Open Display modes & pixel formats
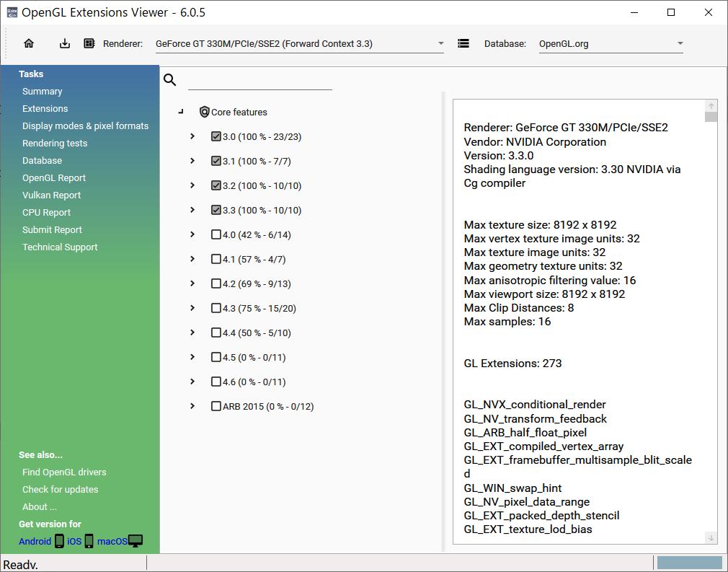728x572 pixels. pos(86,126)
